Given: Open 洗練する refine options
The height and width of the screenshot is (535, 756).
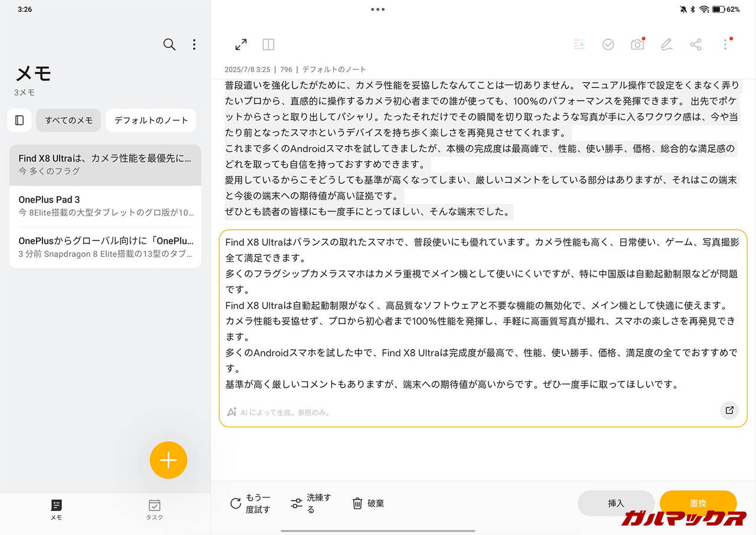Looking at the screenshot, I should point(311,503).
